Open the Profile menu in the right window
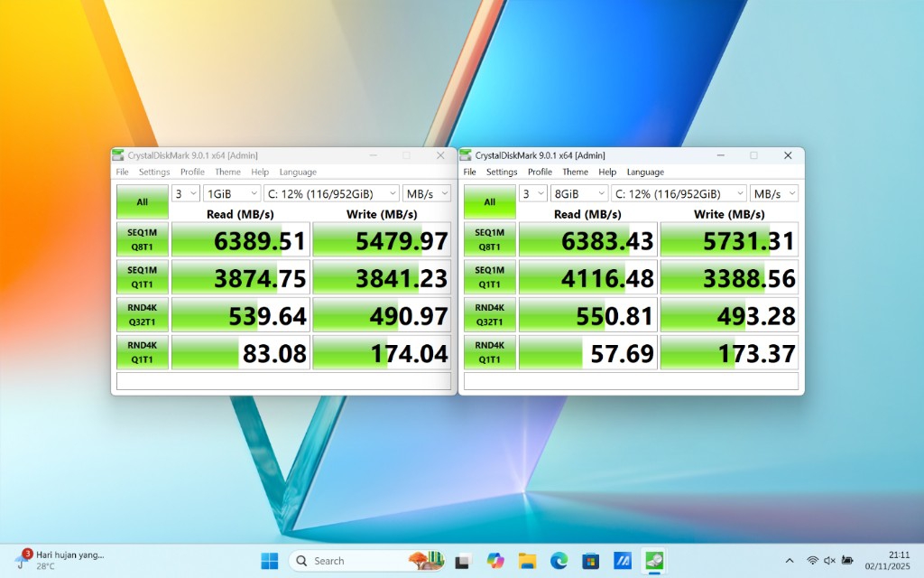The width and height of the screenshot is (924, 578). click(x=540, y=172)
